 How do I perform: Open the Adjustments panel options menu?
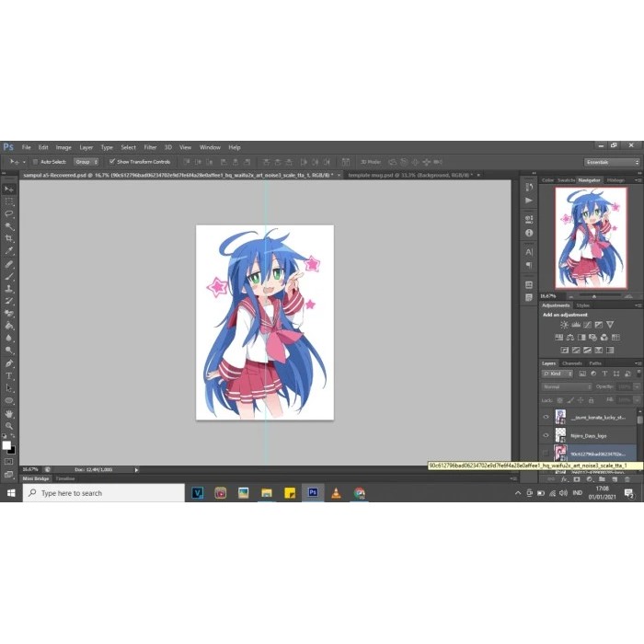638,305
